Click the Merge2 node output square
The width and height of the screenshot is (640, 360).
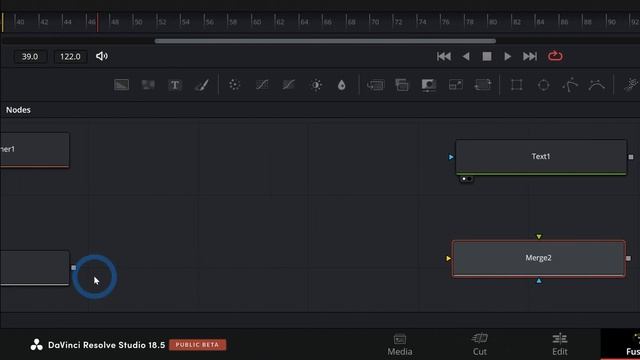point(628,258)
